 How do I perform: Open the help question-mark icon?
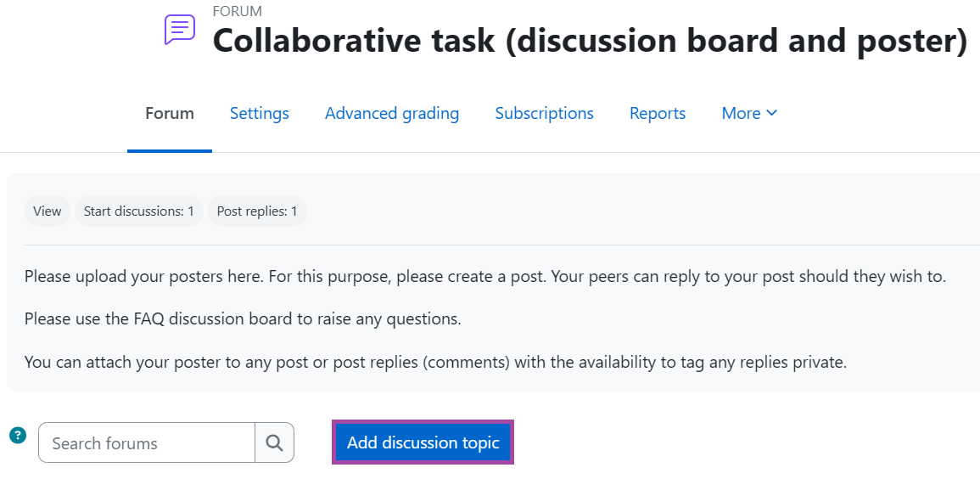click(x=18, y=435)
